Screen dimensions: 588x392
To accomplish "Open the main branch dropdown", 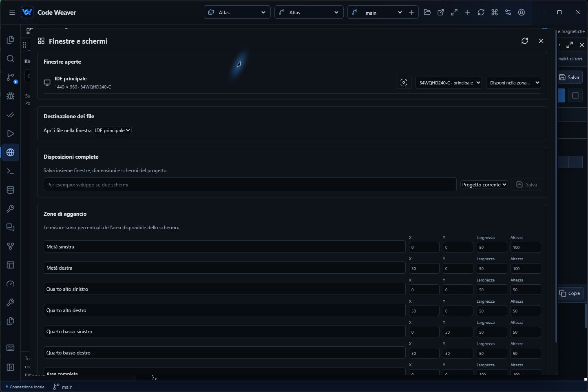I will [377, 13].
